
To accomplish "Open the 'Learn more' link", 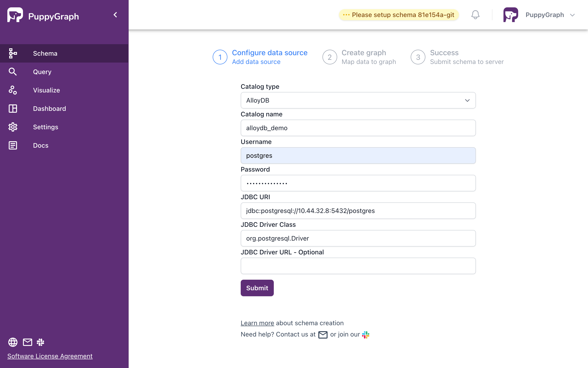I will point(257,323).
